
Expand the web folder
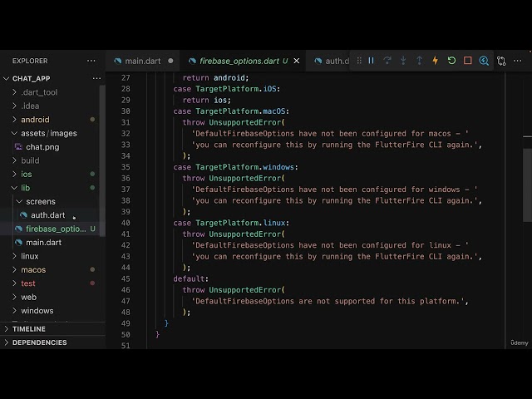(28, 298)
